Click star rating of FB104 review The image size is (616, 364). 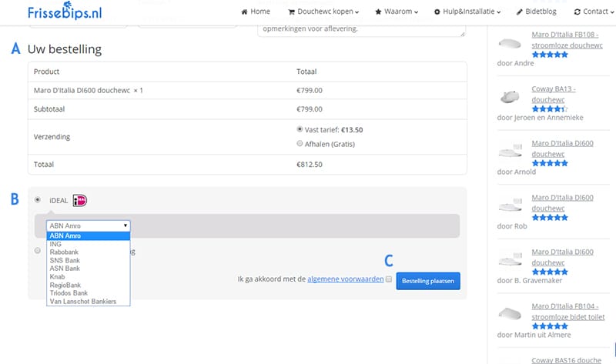(550, 326)
